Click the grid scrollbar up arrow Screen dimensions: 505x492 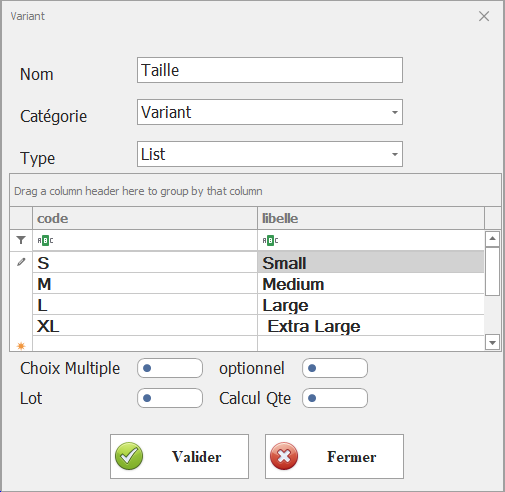[x=492, y=239]
